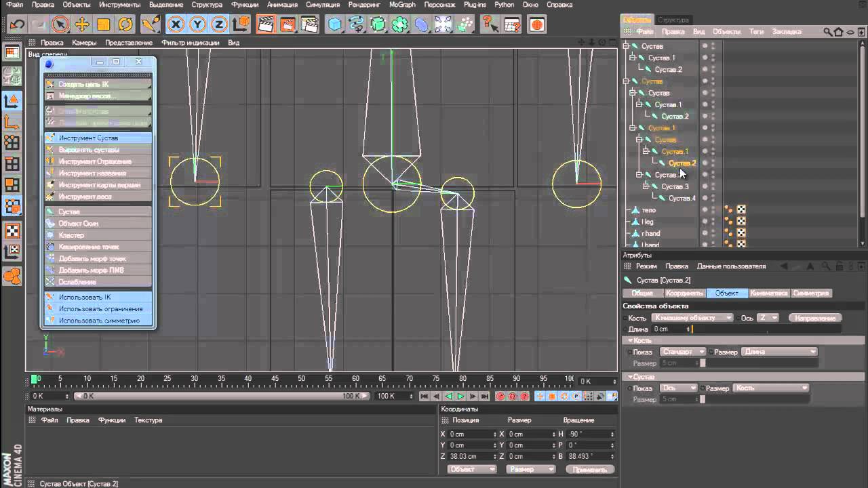868x488 pixels.
Task: Open the Файл menu in main menu bar
Action: tap(14, 5)
